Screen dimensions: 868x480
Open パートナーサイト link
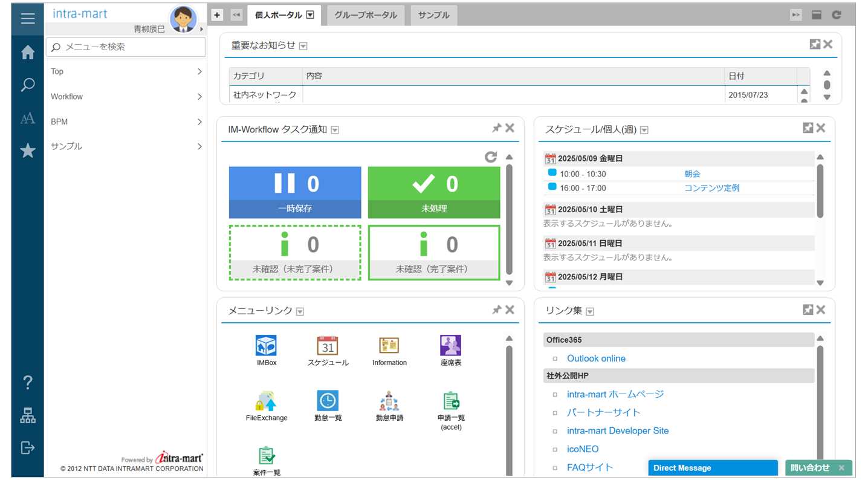coord(603,412)
